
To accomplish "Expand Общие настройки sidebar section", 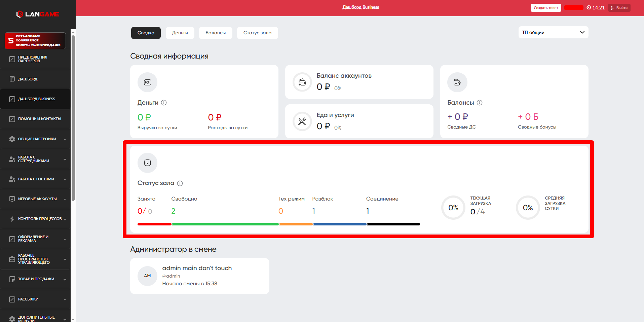I will [37, 139].
